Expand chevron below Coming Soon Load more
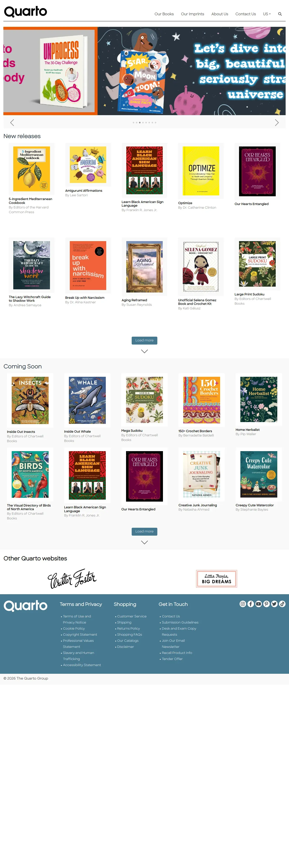 click(144, 542)
